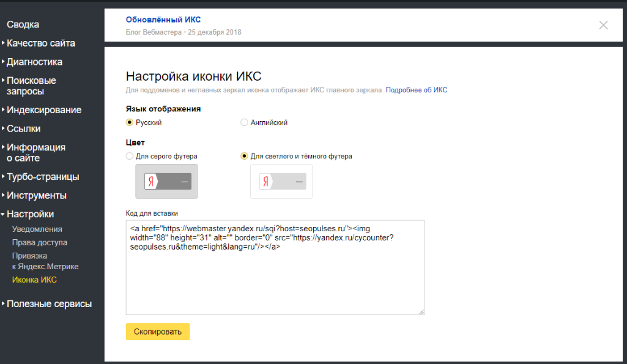Viewport: 627px width, 364px height.
Task: Grab the textarea resize handle corner
Action: point(422,312)
